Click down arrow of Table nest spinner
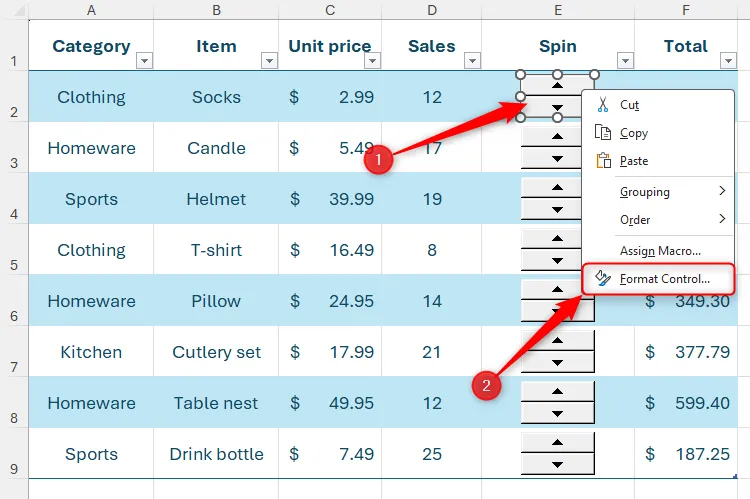The width and height of the screenshot is (750, 499). point(557,413)
